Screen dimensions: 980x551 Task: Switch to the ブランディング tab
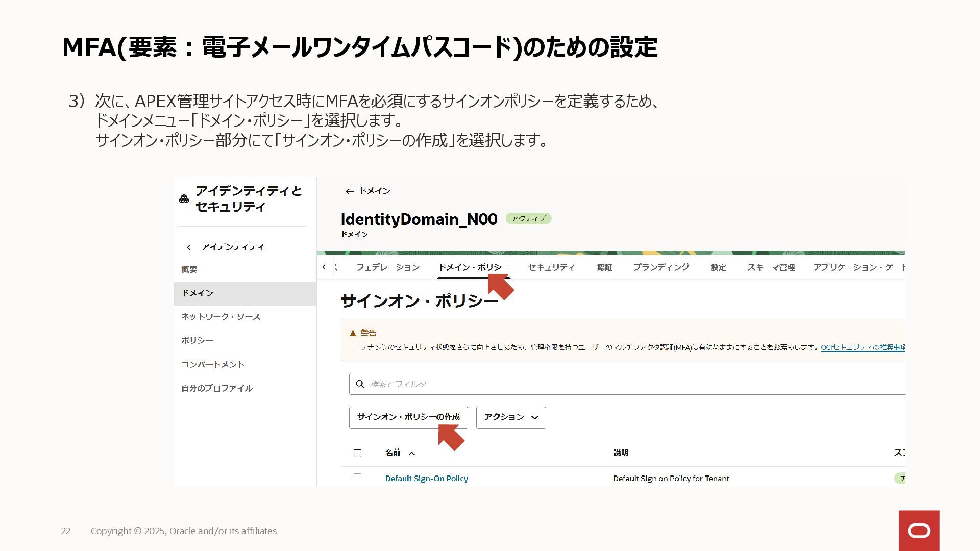click(661, 267)
